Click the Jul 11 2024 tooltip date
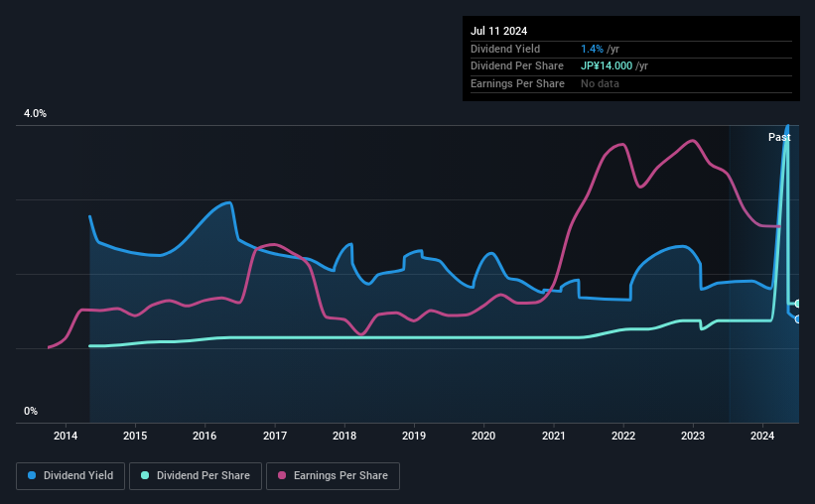The height and width of the screenshot is (504, 815). (498, 31)
